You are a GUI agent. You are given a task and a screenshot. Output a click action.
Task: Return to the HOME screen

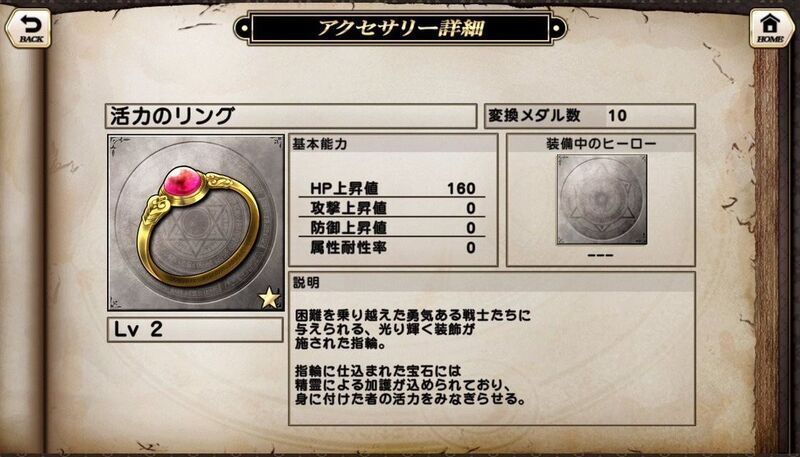coord(770,29)
